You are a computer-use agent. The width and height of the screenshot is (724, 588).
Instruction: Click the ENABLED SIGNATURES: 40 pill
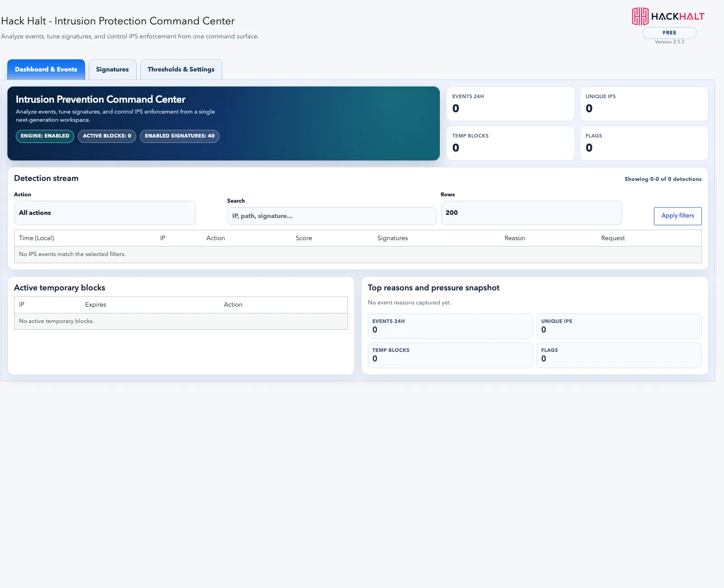(180, 136)
